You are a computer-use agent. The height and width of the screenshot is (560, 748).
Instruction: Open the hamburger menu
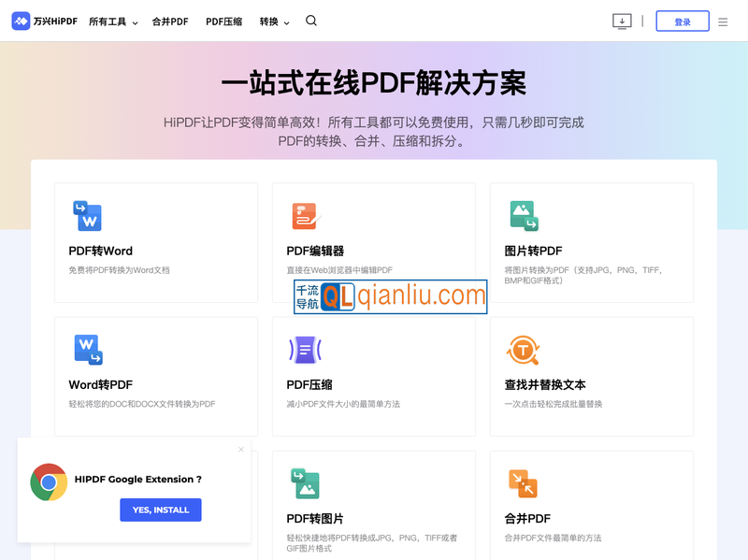click(723, 21)
